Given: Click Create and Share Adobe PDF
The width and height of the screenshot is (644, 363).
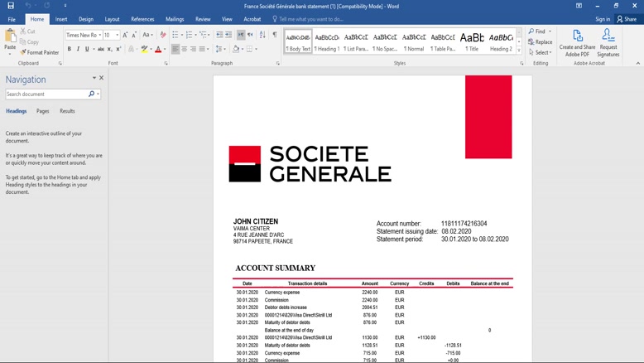Looking at the screenshot, I should tap(577, 42).
